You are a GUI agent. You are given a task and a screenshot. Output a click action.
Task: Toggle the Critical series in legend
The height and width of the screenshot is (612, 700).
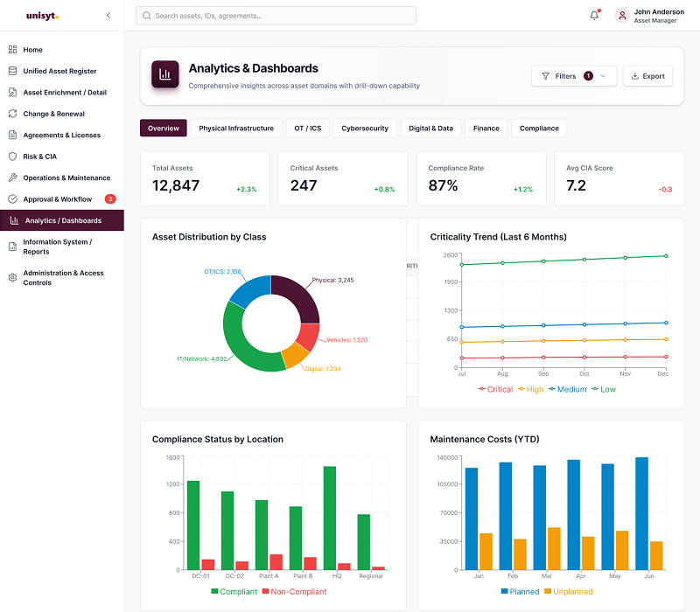pos(495,389)
